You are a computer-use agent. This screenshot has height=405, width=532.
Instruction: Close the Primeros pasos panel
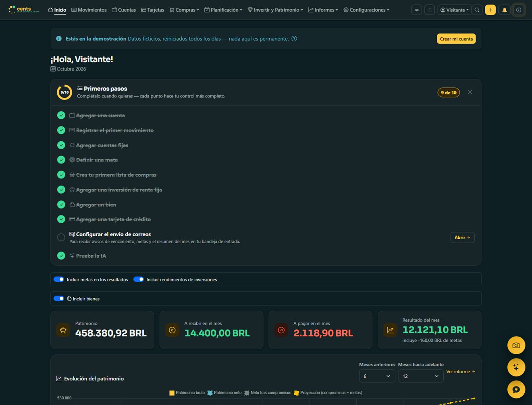[x=470, y=92]
